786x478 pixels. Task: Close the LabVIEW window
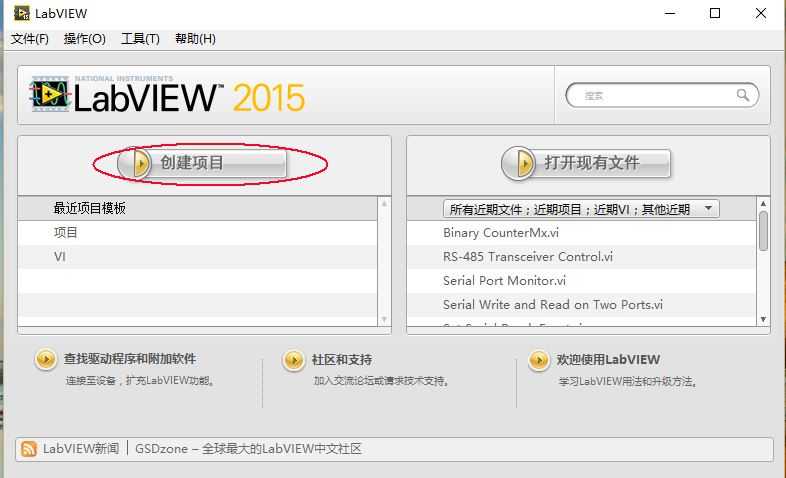coord(760,14)
